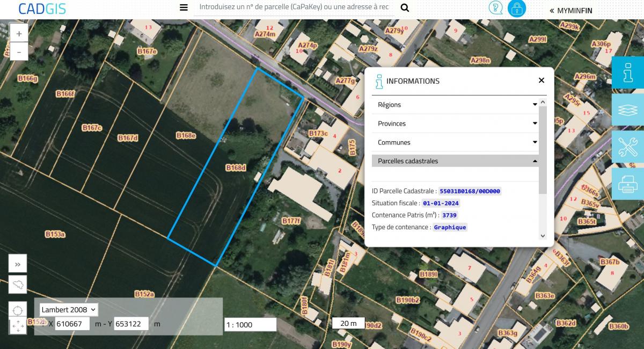
Task: Toggle the crosshair locate button
Action: 18,310
